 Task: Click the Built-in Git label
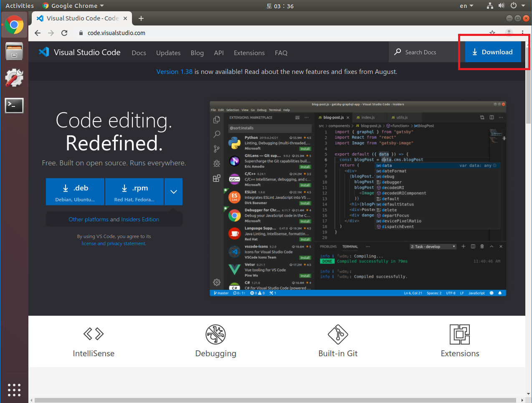point(338,353)
